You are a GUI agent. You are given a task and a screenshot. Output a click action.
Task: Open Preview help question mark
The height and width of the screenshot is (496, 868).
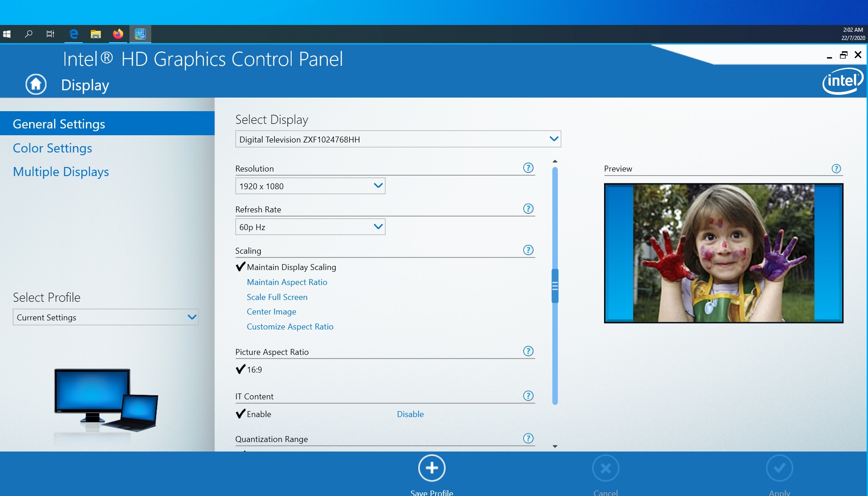(836, 168)
